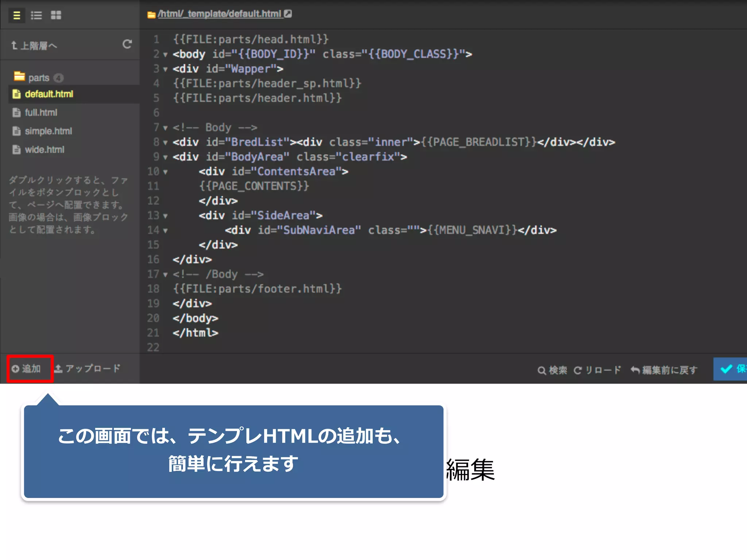
Task: Click the /html/_template/default.html path link
Action: tap(220, 14)
